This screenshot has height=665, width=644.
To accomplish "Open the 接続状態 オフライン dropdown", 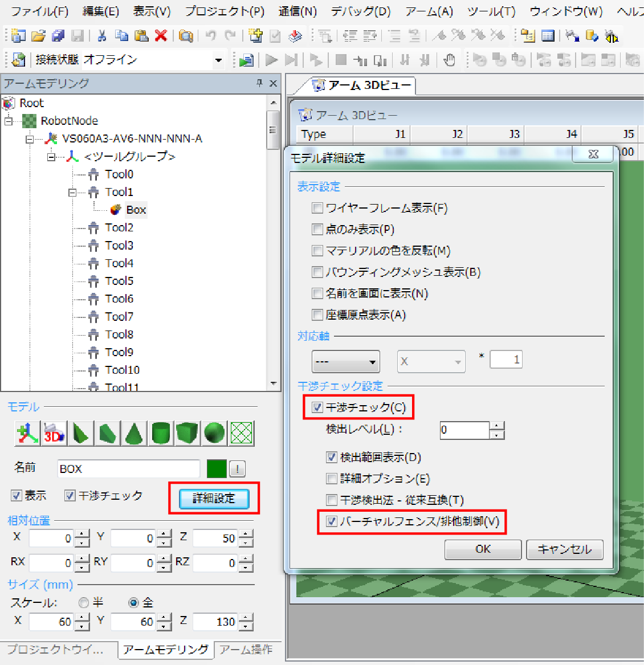I will 218,60.
